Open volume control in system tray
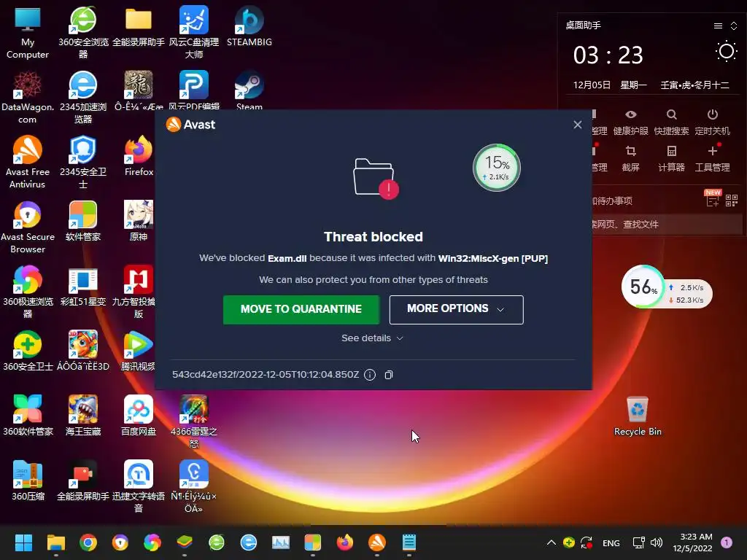The image size is (747, 560). pos(657,542)
